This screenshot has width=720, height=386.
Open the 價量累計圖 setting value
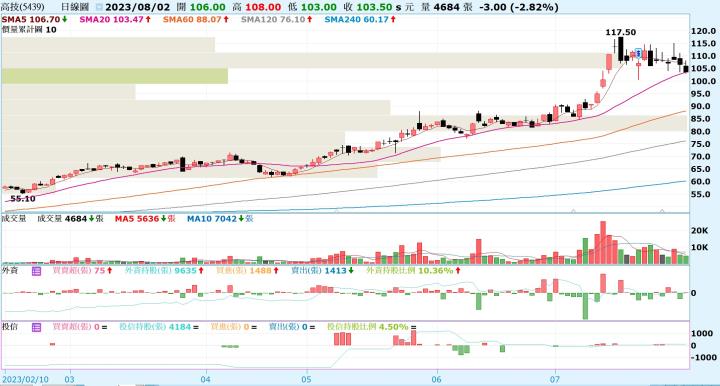point(51,30)
